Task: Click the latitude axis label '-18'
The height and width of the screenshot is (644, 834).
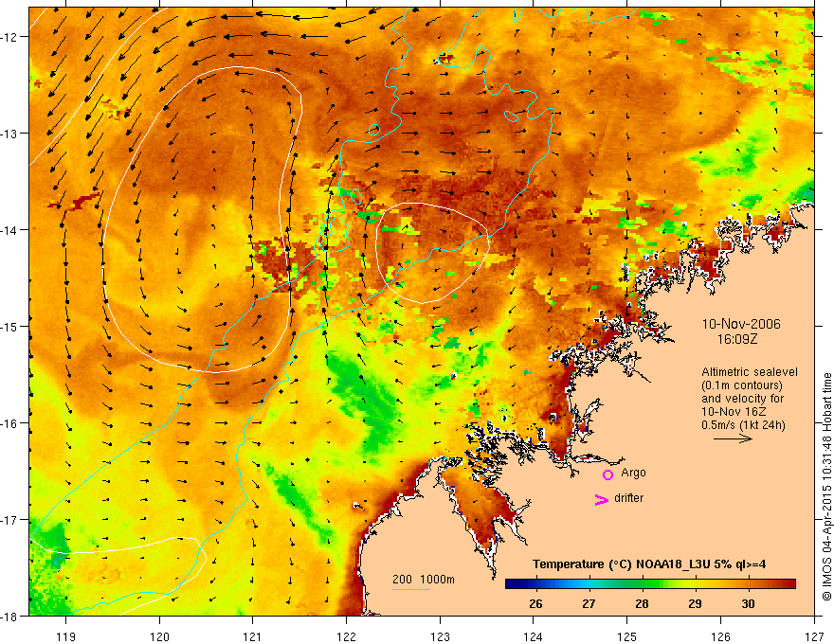Action: click(x=10, y=617)
